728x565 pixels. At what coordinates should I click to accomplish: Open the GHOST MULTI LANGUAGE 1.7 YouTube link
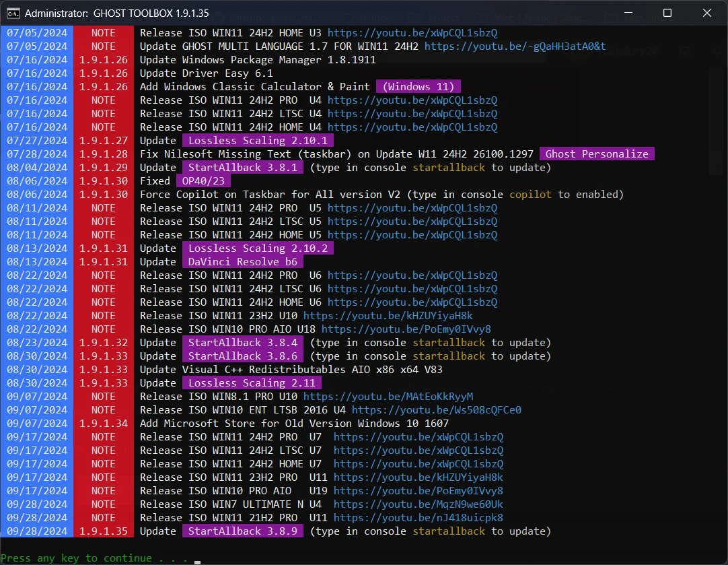click(515, 46)
